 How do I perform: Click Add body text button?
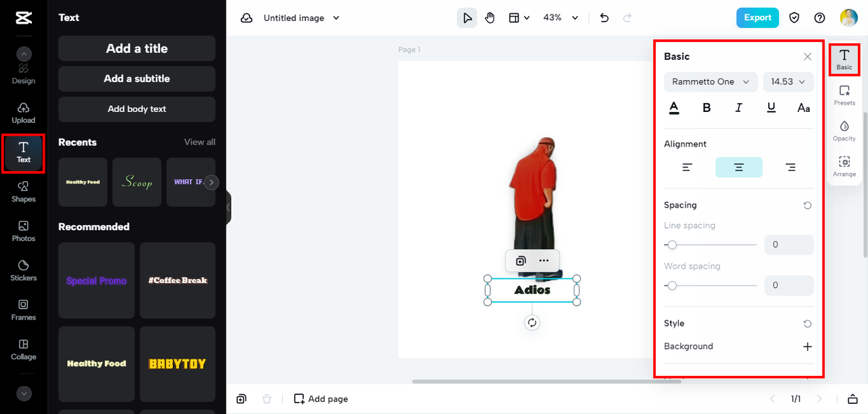coord(137,109)
